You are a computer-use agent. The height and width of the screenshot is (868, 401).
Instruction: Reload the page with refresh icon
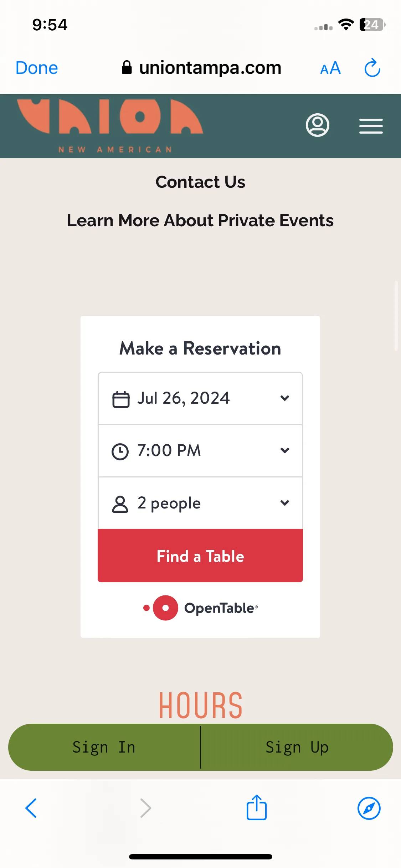[x=372, y=68]
